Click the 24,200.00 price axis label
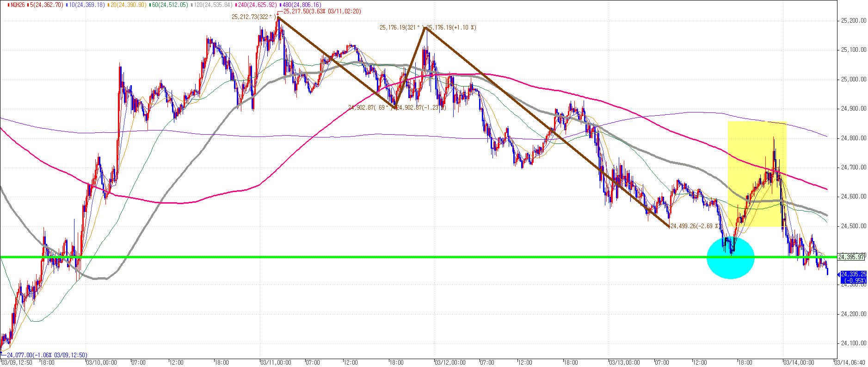Image resolution: width=868 pixels, height=367 pixels. point(854,314)
